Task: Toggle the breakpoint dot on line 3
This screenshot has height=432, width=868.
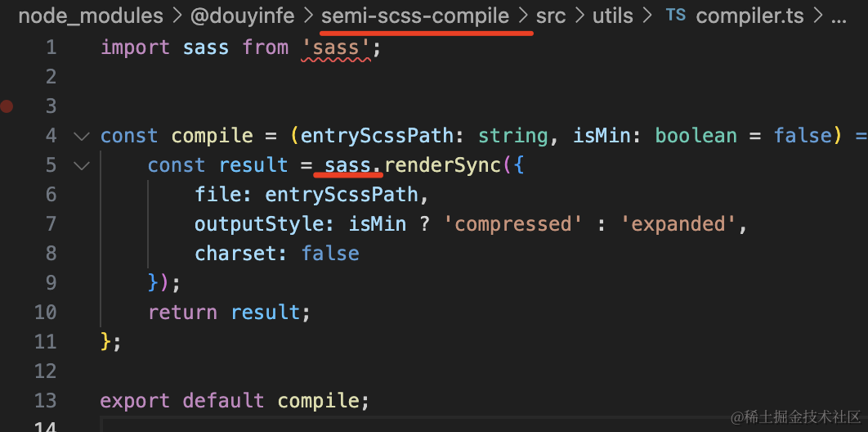Action: click(7, 106)
